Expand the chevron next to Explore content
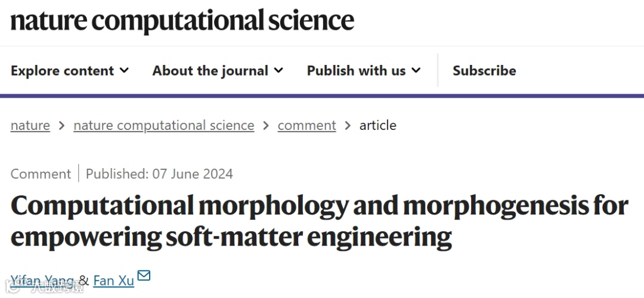 click(124, 70)
